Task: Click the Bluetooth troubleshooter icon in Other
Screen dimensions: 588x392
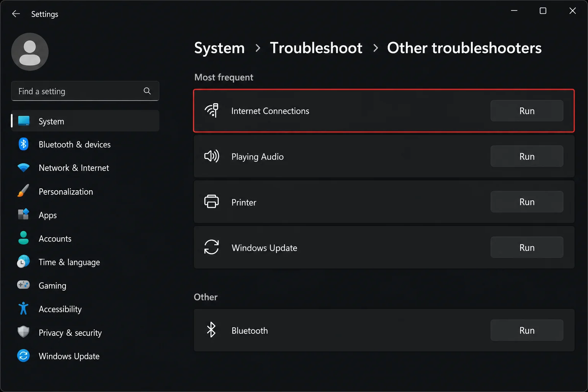Action: pos(211,330)
